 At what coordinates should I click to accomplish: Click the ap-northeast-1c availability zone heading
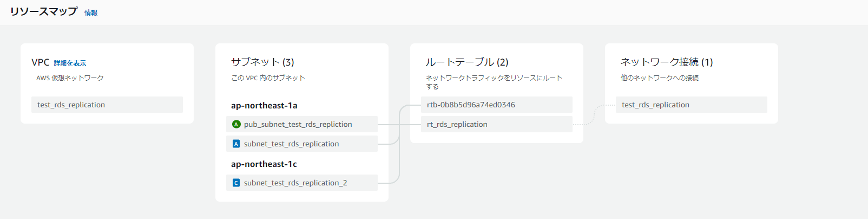[x=264, y=164]
